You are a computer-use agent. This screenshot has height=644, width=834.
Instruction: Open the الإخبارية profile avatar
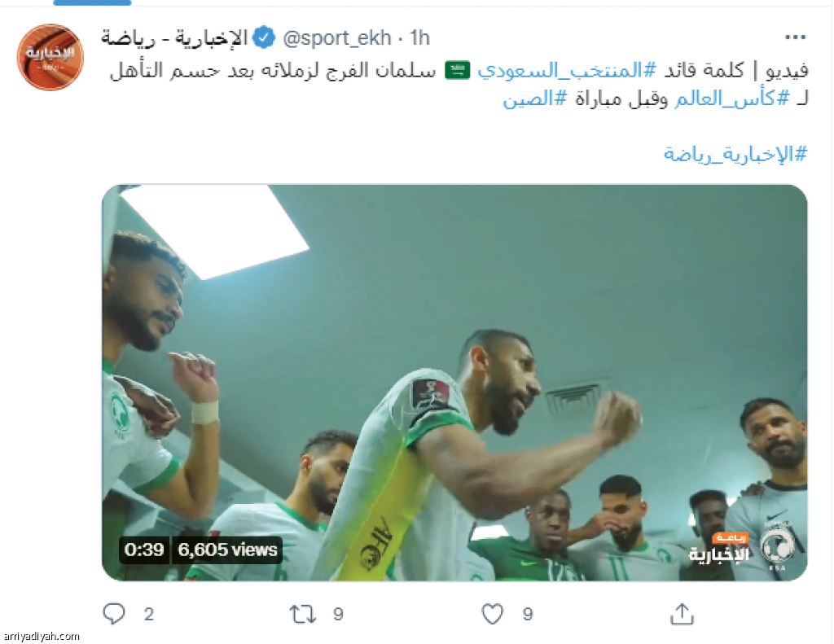click(x=50, y=58)
